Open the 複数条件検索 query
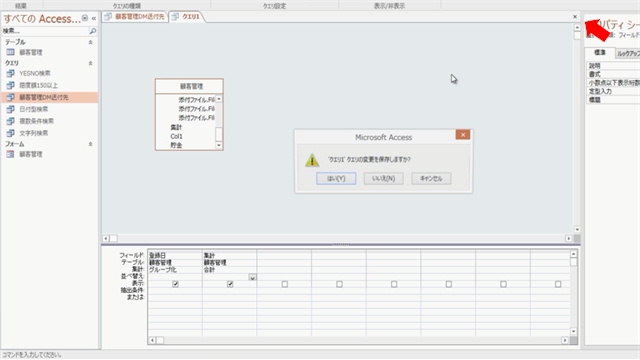640x360 pixels. tap(36, 121)
